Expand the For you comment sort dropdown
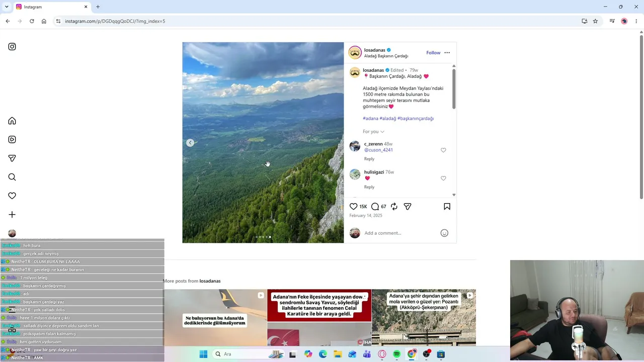The height and width of the screenshot is (362, 644). point(374,132)
